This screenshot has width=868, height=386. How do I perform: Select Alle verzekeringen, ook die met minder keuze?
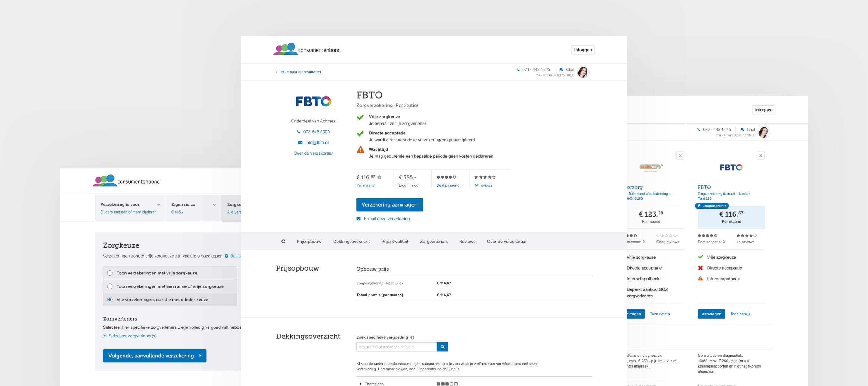click(170, 299)
